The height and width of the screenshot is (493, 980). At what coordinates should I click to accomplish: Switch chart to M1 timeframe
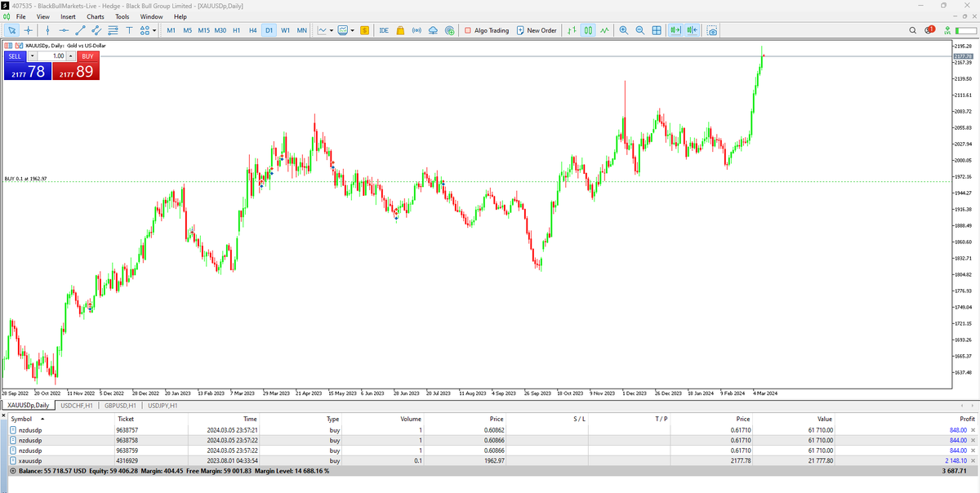tap(171, 30)
